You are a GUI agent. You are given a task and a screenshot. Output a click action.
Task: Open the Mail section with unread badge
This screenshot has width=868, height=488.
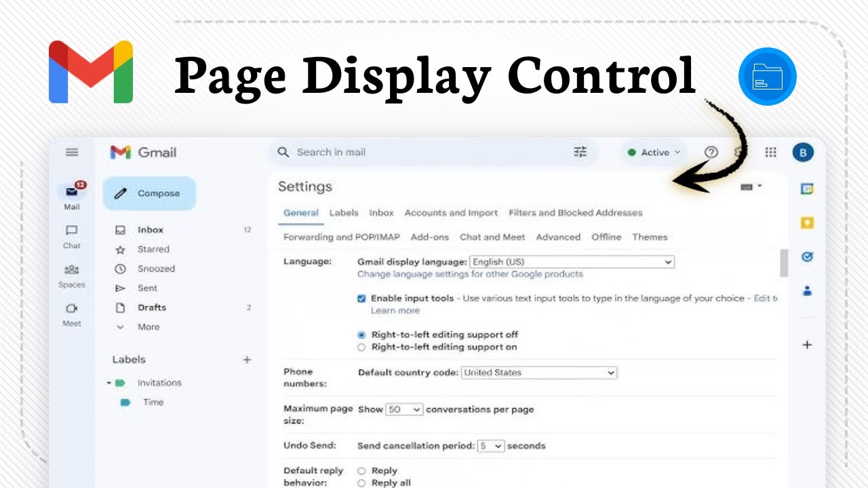click(x=72, y=196)
